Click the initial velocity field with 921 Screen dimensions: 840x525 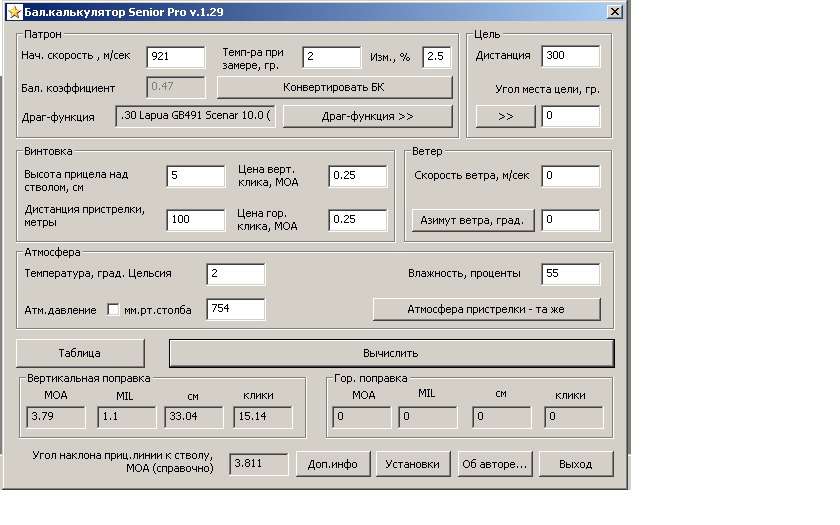175,57
